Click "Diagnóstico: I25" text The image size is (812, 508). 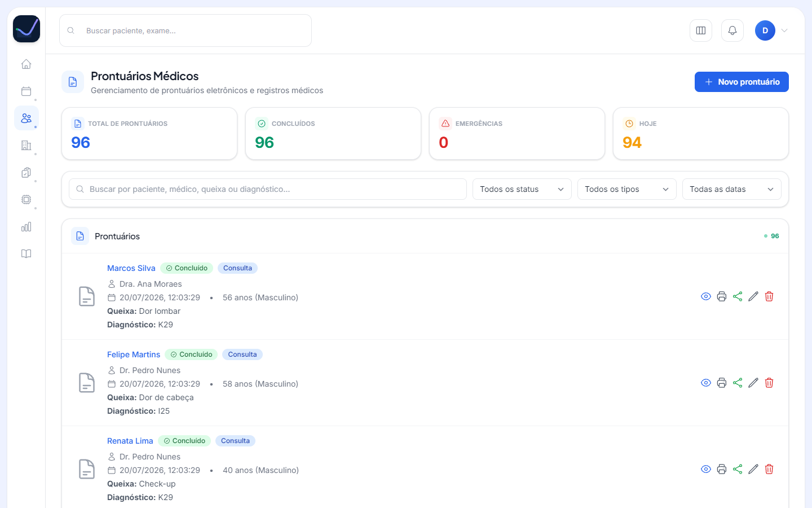point(139,411)
